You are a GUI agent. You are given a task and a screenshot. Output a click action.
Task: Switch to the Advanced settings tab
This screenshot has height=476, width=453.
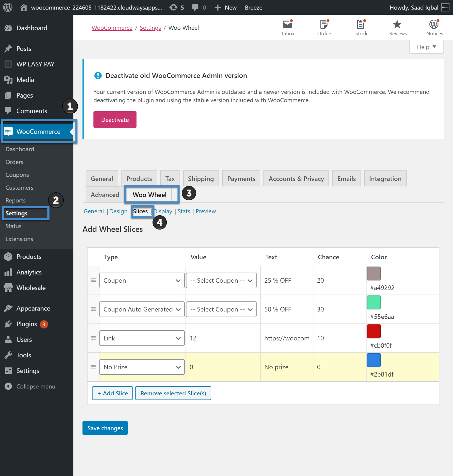(x=105, y=195)
